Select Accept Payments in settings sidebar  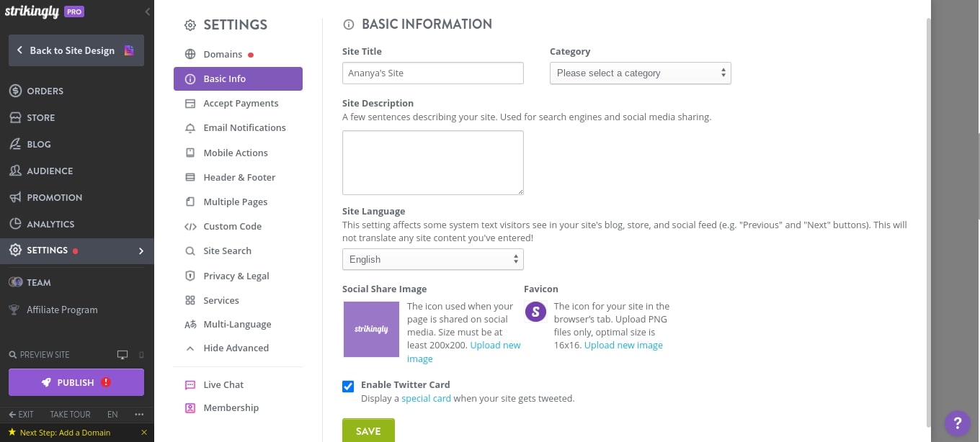click(241, 103)
